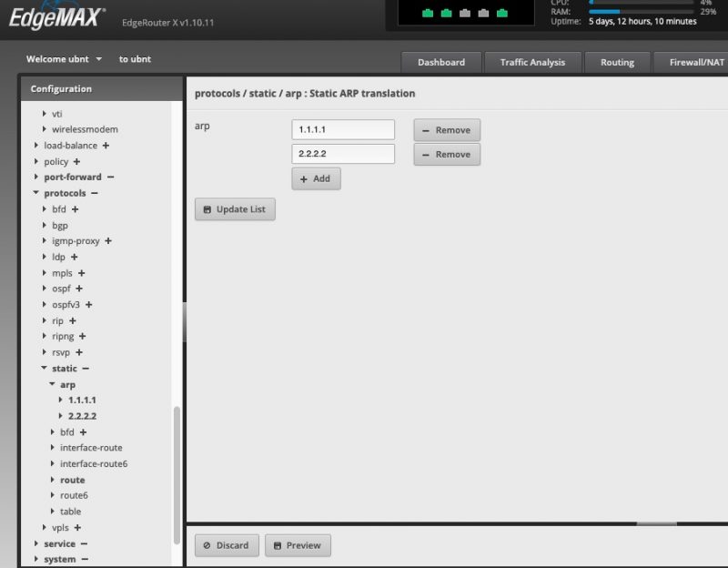Expand the ospf protocol node
The width and height of the screenshot is (728, 568).
[x=64, y=288]
